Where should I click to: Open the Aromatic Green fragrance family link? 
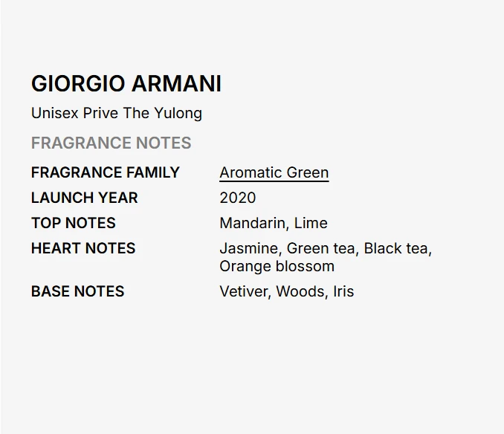click(x=274, y=173)
